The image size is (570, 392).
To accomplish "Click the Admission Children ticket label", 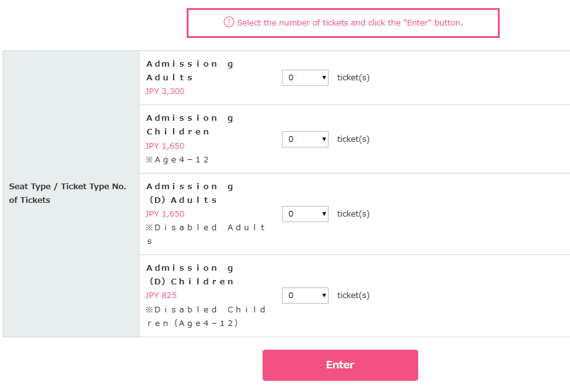I will [189, 124].
